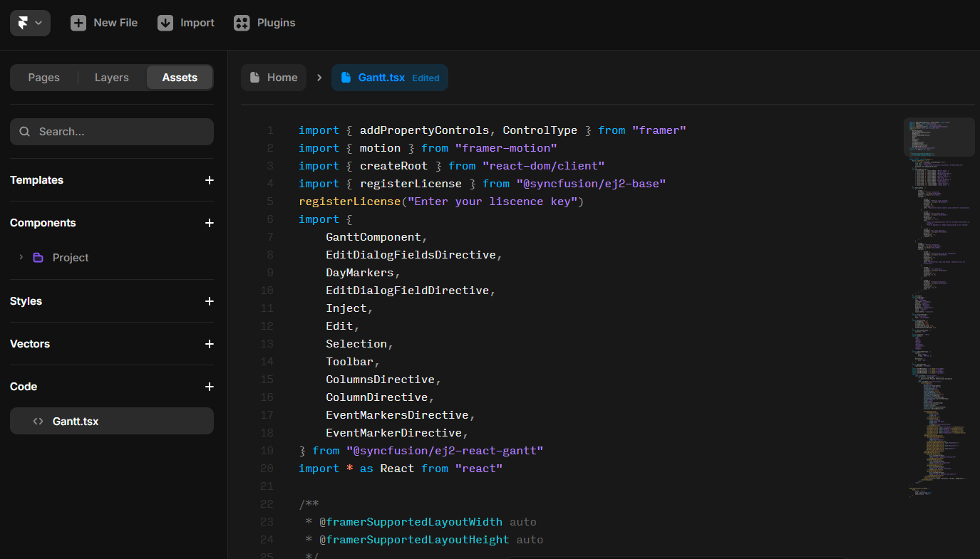Add a new Style with the plus icon
The width and height of the screenshot is (980, 559).
(x=209, y=301)
